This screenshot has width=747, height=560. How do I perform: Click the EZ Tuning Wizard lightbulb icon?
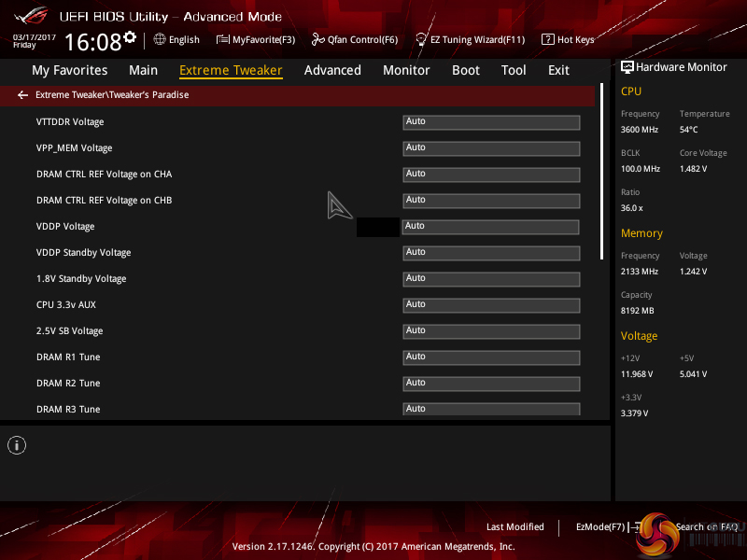421,39
